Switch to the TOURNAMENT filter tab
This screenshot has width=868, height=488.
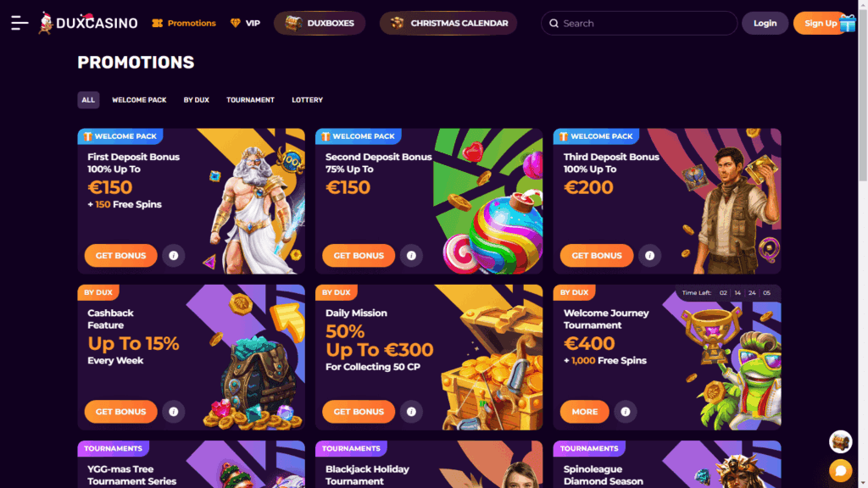pos(250,100)
